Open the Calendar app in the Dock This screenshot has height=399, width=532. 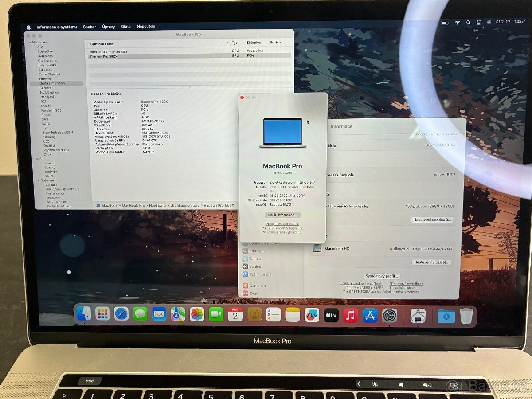pyautogui.click(x=235, y=314)
